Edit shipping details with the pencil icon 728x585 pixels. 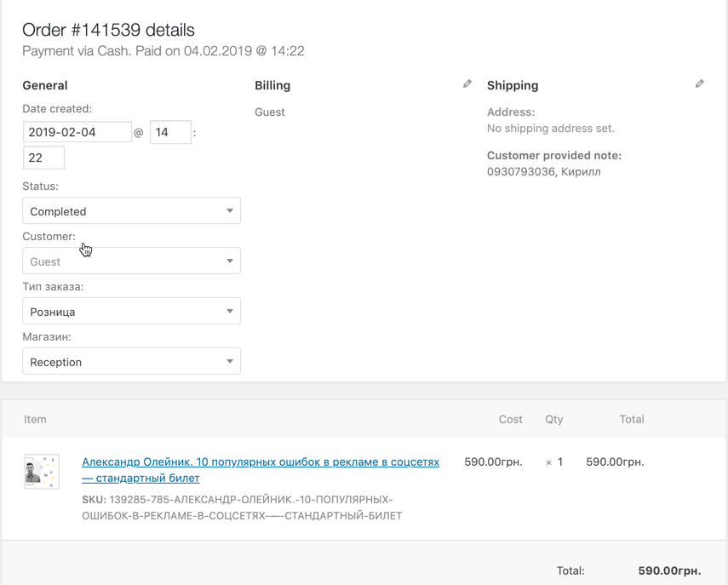tap(699, 84)
